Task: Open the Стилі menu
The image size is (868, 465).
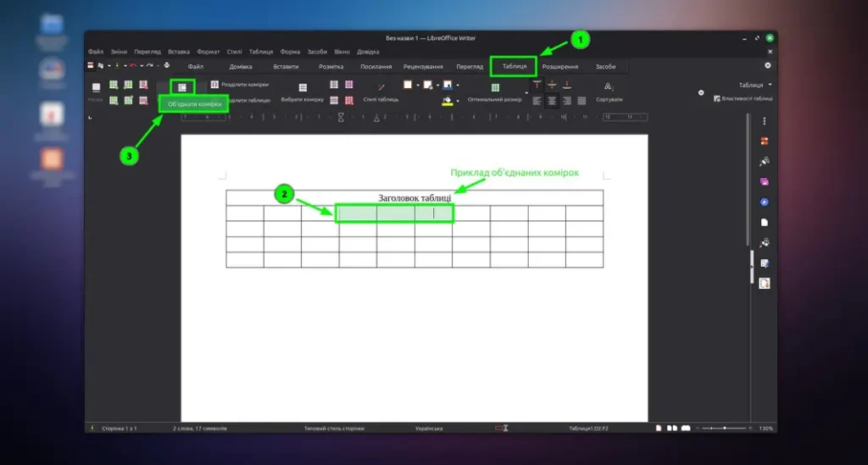Action: 234,52
